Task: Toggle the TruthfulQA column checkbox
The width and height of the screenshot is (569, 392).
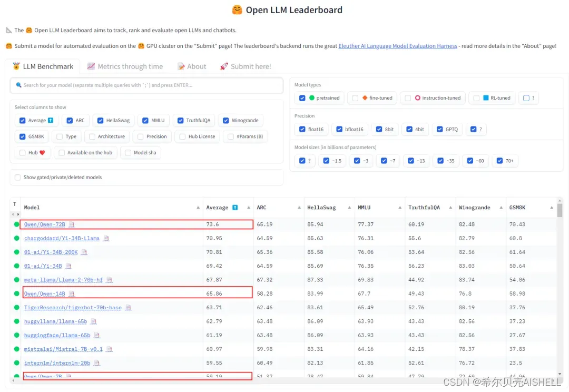Action: pyautogui.click(x=180, y=121)
